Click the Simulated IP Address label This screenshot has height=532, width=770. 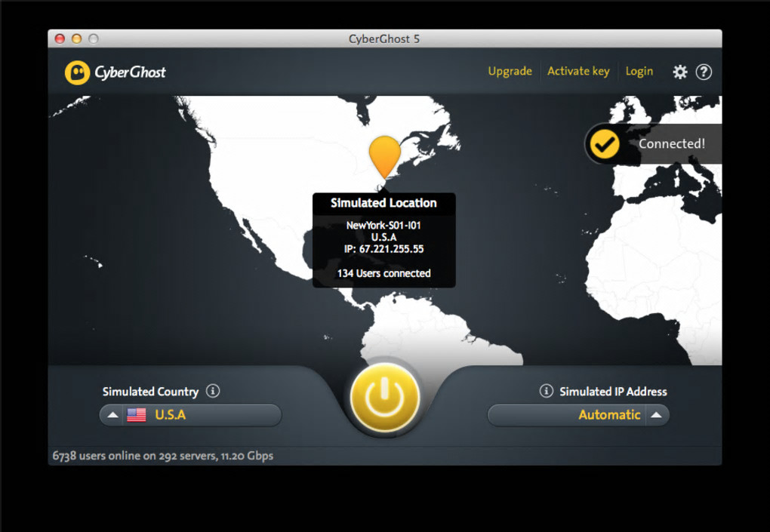pyautogui.click(x=613, y=392)
